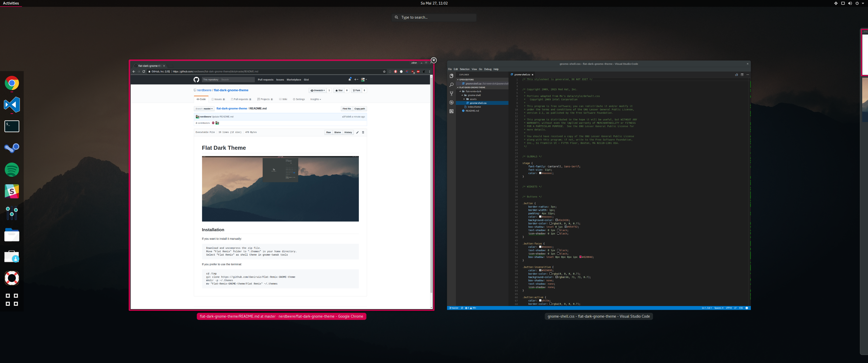Click the GitHub notifications bell

coord(349,79)
